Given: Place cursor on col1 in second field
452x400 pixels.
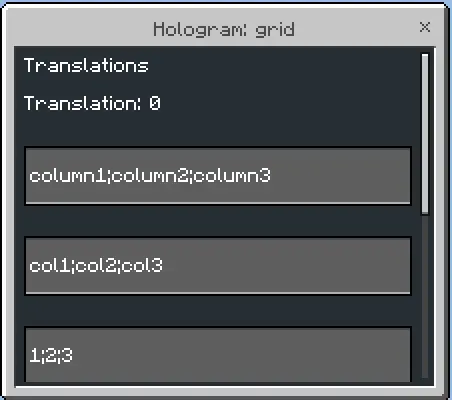Looking at the screenshot, I should coord(49,266).
